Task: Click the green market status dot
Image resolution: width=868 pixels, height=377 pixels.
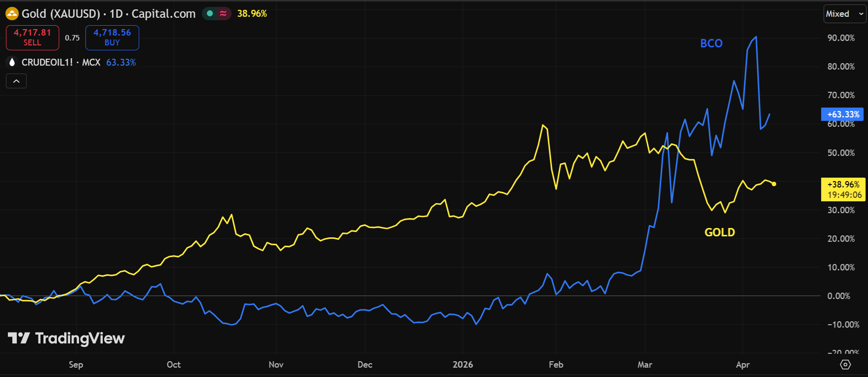Action: tap(210, 14)
